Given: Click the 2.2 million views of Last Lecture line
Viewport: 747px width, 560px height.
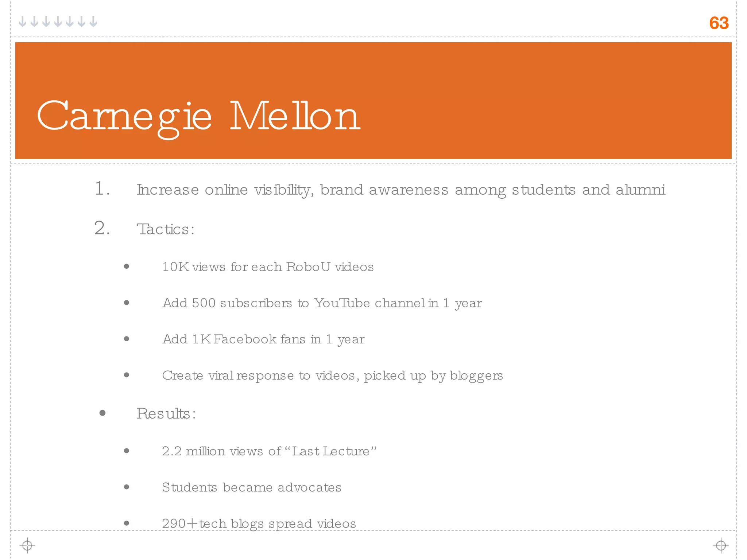Looking at the screenshot, I should click(269, 451).
